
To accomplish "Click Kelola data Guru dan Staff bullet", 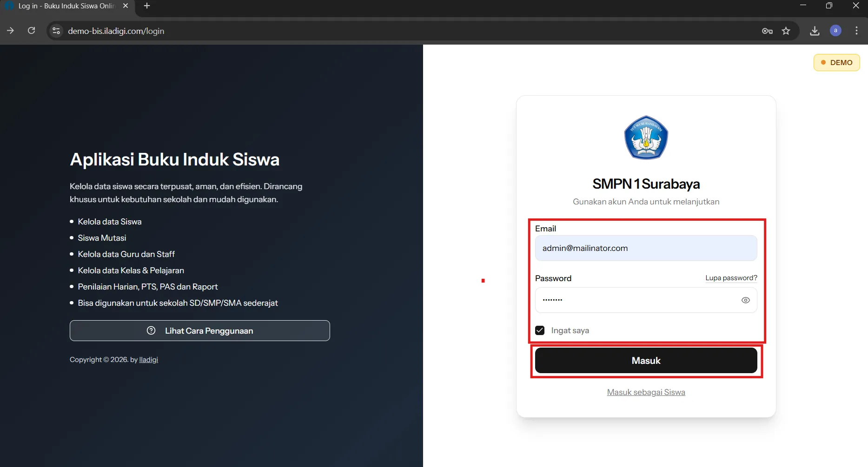I will pyautogui.click(x=126, y=254).
